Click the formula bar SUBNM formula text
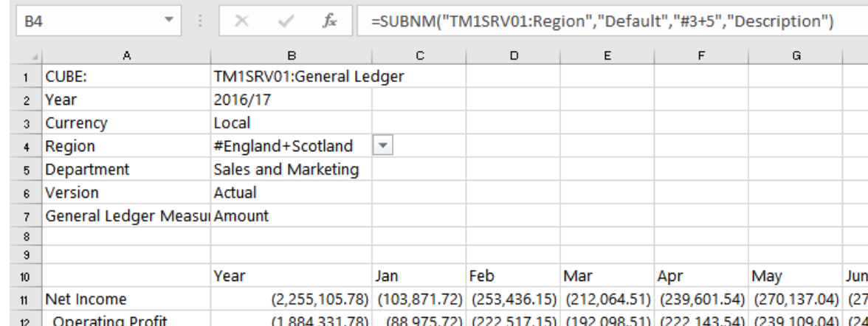The width and height of the screenshot is (868, 326). coord(603,21)
